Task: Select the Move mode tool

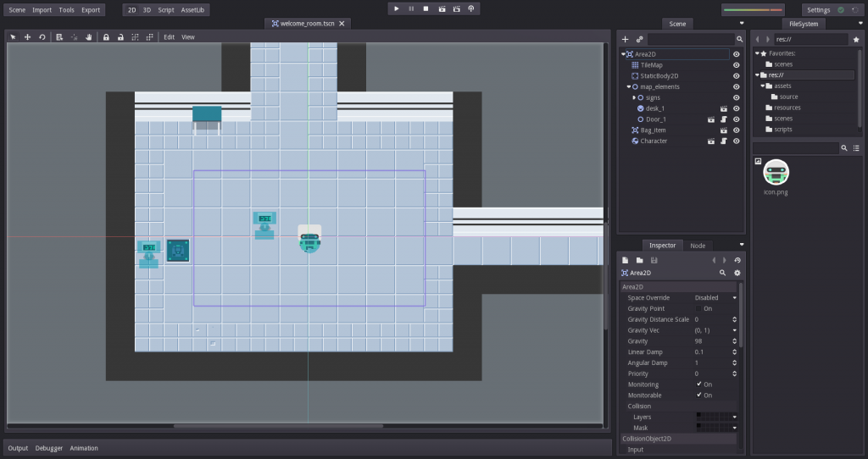Action: coord(27,37)
